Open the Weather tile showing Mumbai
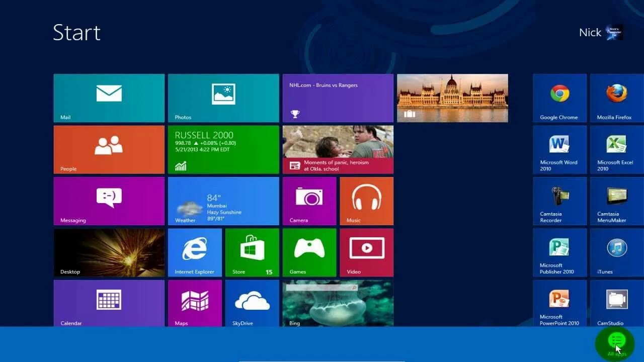Image resolution: width=644 pixels, height=362 pixels. point(223,201)
